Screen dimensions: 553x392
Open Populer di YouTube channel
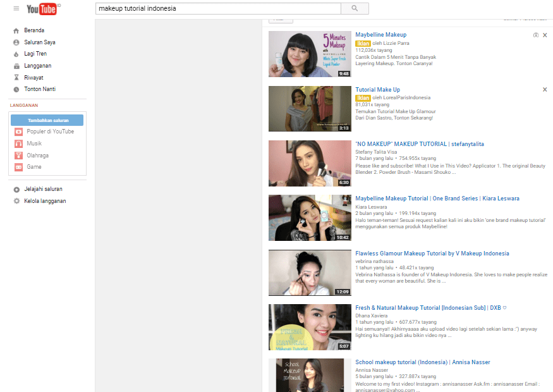coord(51,132)
